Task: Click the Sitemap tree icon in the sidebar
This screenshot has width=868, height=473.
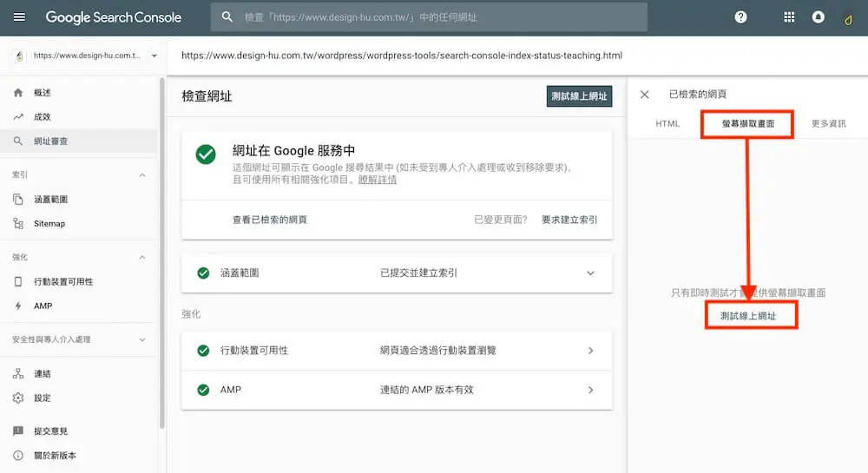Action: 18,224
